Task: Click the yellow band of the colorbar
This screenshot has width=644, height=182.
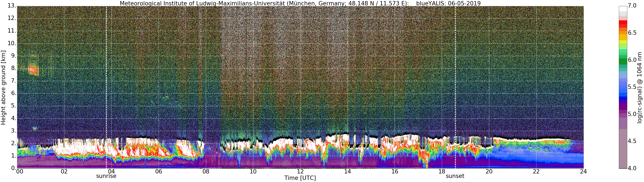Action: click(x=623, y=37)
